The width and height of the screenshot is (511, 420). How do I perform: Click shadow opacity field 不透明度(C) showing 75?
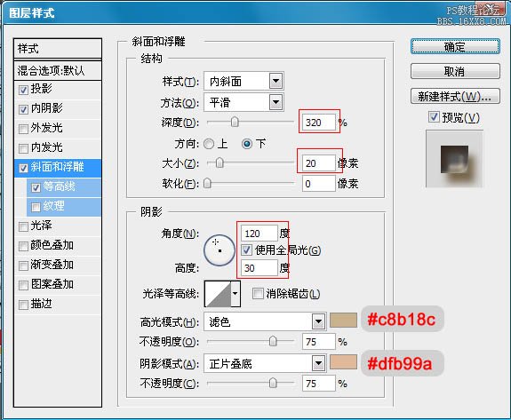tap(319, 384)
